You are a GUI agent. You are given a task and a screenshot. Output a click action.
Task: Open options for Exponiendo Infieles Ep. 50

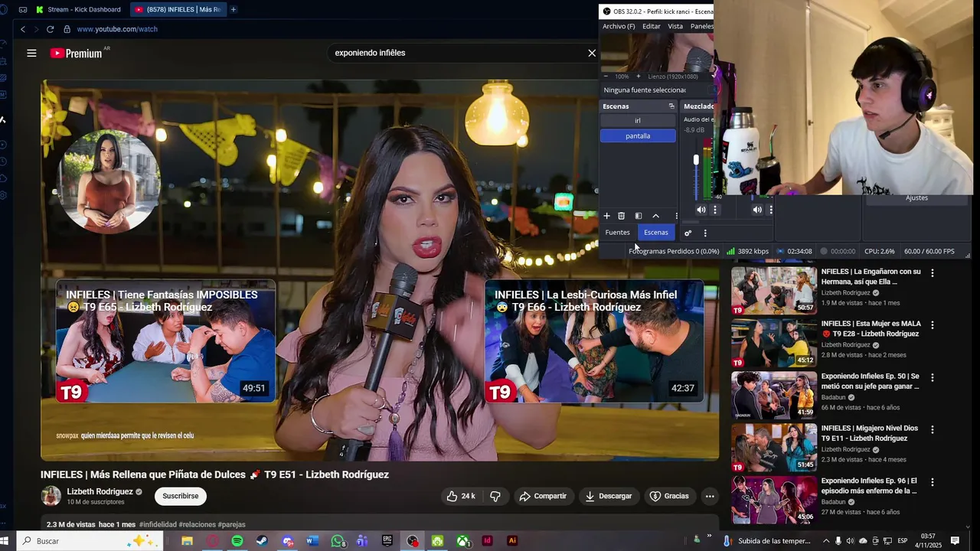[x=932, y=377]
